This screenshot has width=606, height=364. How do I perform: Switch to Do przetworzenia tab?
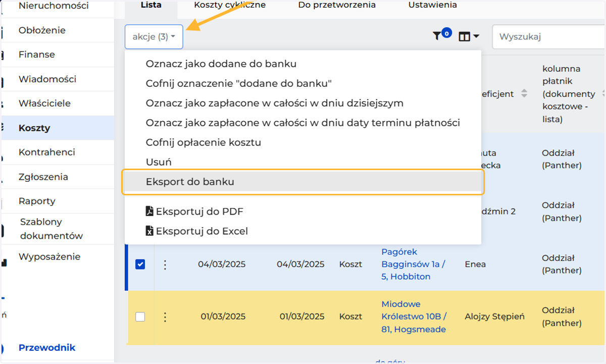pyautogui.click(x=337, y=5)
